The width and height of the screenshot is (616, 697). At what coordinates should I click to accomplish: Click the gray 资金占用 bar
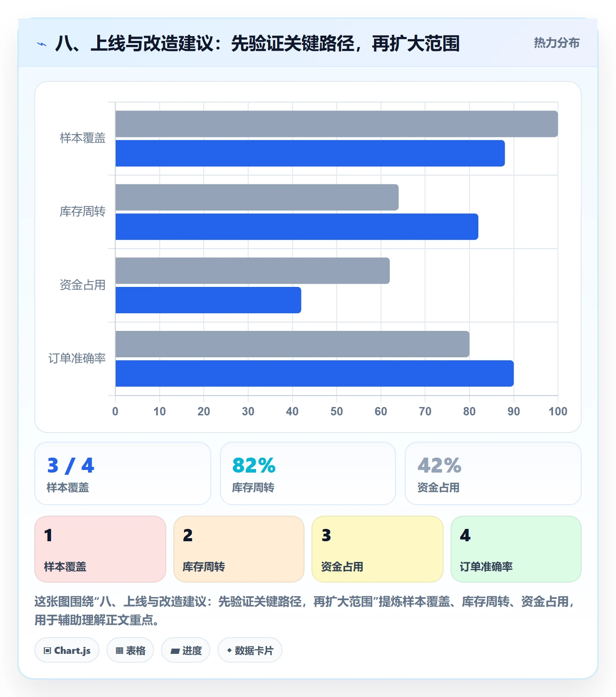253,271
